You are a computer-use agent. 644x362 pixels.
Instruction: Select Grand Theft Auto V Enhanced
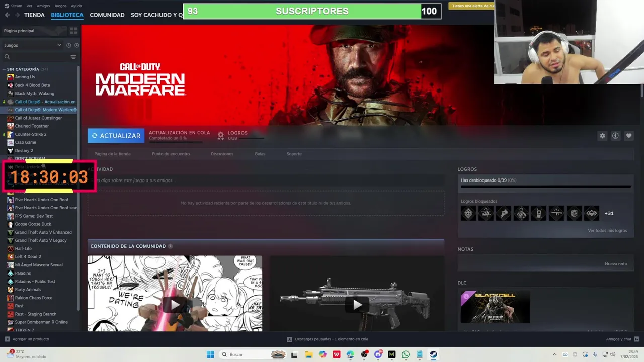(x=43, y=232)
